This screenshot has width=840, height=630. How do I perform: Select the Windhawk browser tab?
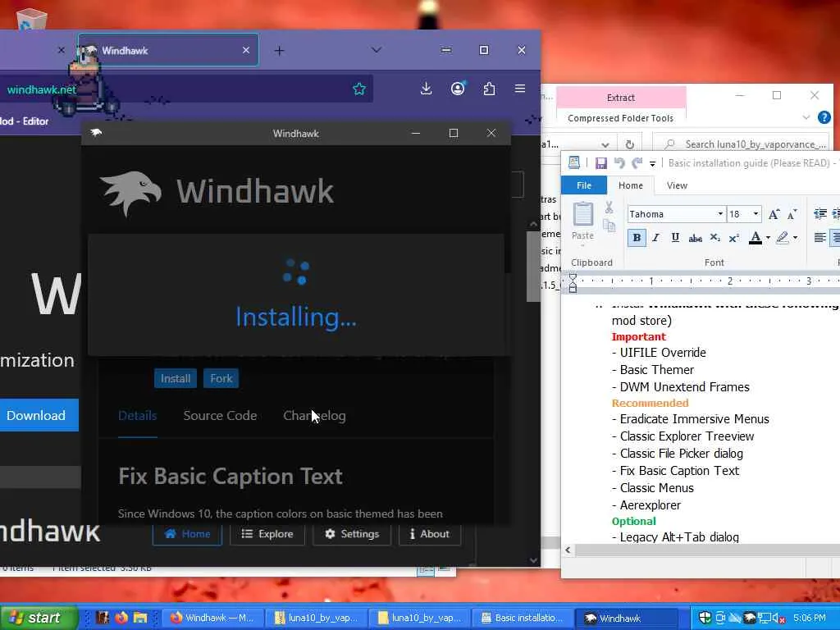(168, 50)
